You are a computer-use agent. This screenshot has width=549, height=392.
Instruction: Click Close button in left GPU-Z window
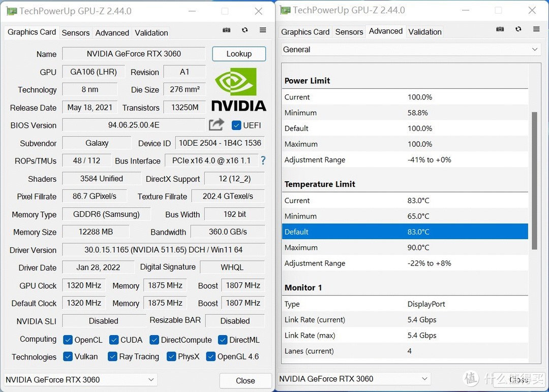(x=246, y=381)
